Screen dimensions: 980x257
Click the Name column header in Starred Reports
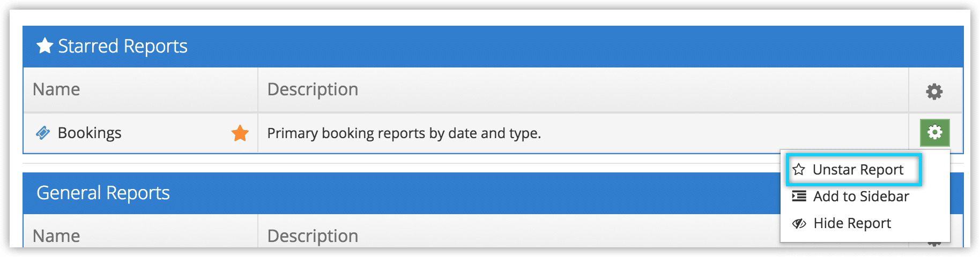click(56, 89)
